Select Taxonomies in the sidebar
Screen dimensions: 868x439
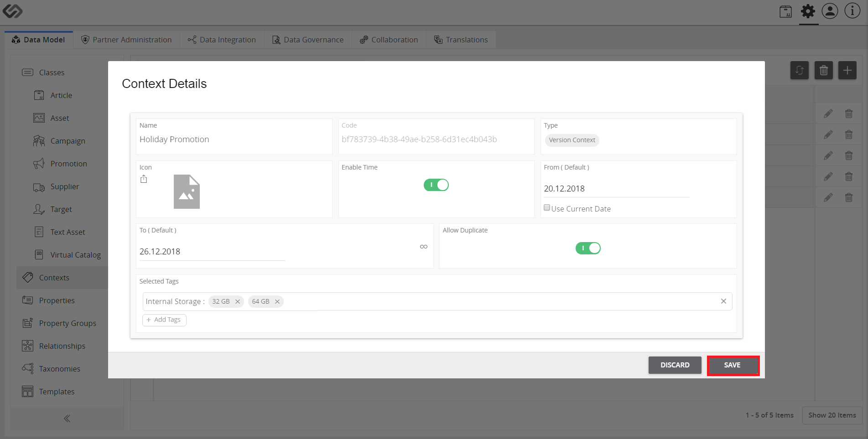coord(62,369)
